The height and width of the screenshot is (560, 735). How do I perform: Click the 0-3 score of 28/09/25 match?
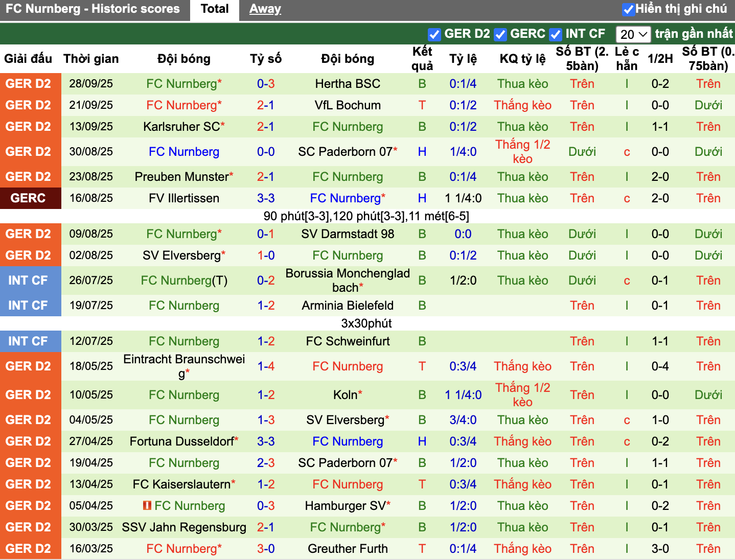click(266, 84)
